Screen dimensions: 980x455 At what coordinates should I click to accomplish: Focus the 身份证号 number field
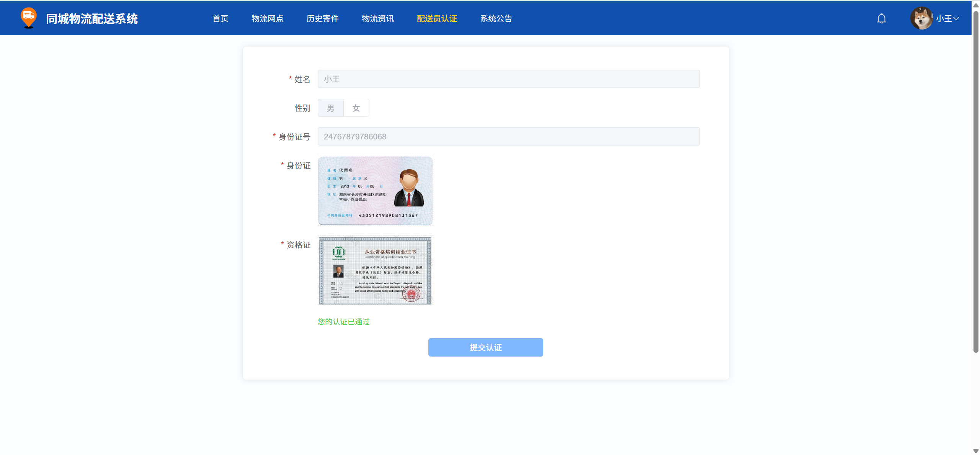click(x=508, y=136)
